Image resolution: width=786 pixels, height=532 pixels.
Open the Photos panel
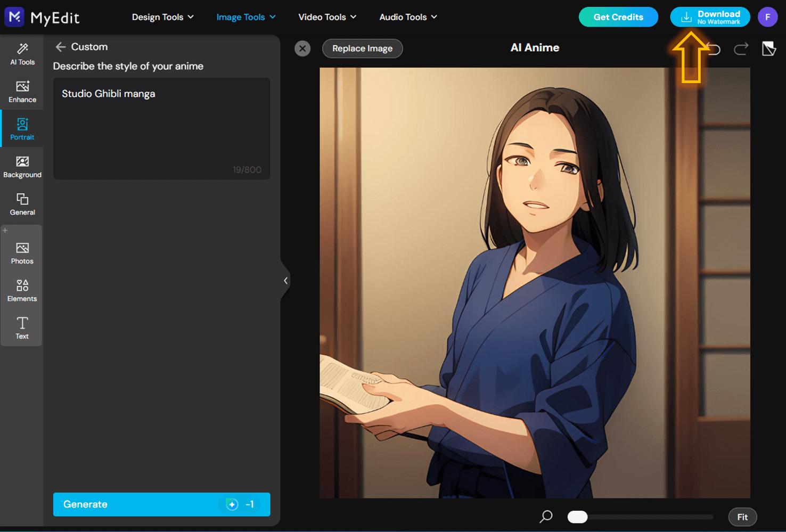pyautogui.click(x=22, y=252)
